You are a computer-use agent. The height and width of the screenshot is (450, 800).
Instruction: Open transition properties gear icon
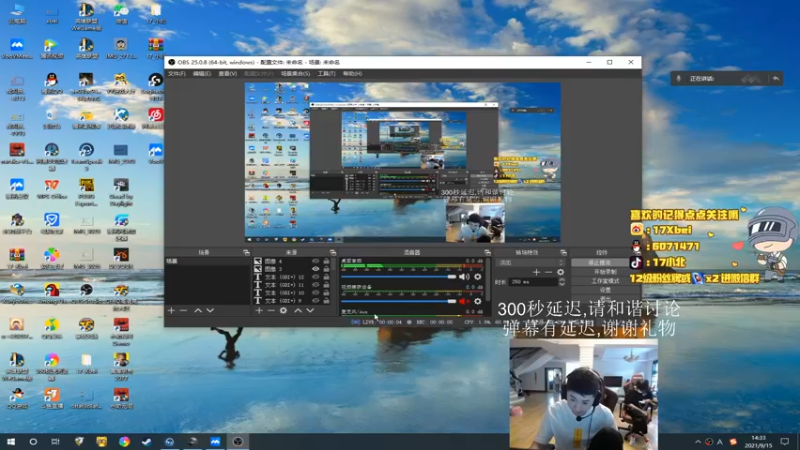click(x=561, y=272)
